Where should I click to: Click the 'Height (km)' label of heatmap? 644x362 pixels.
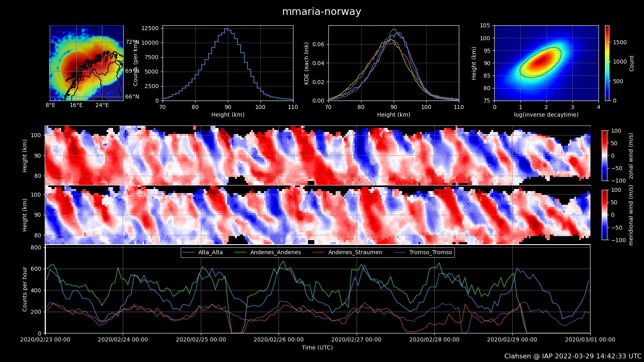(x=474, y=63)
